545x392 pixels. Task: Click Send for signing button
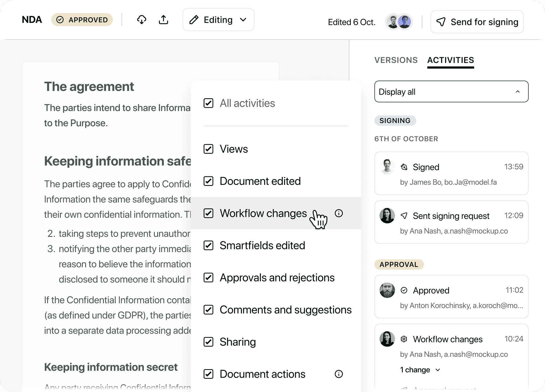477,22
